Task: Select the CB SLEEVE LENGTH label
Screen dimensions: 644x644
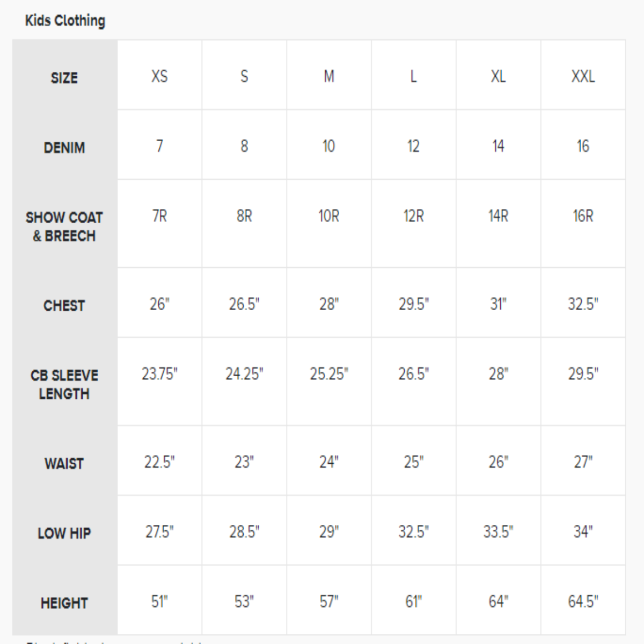Action: click(64, 384)
